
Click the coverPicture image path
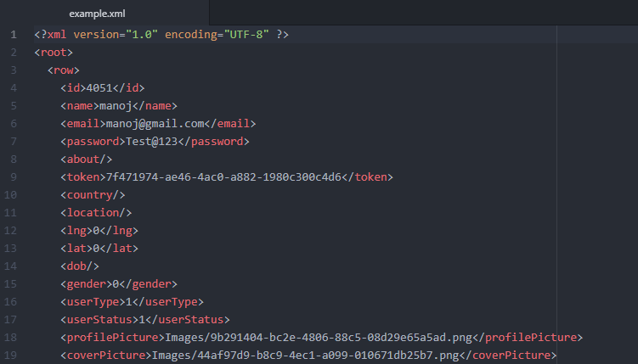pyautogui.click(x=306, y=356)
